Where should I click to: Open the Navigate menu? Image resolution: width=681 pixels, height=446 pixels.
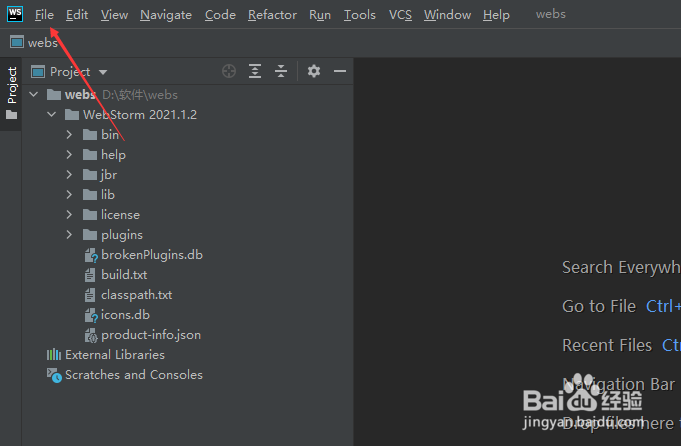pos(166,15)
